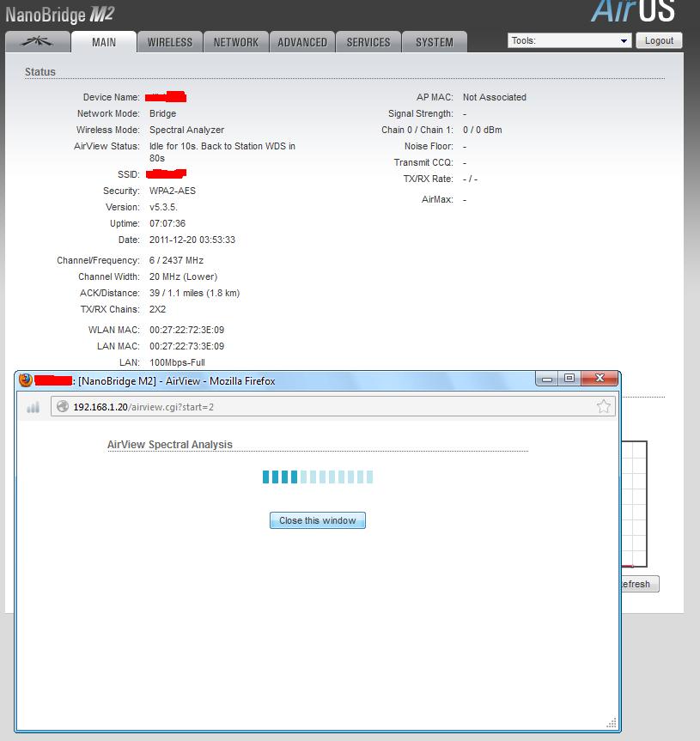Image resolution: width=700 pixels, height=741 pixels.
Task: Switch to the MAIN tab
Action: pyautogui.click(x=104, y=42)
